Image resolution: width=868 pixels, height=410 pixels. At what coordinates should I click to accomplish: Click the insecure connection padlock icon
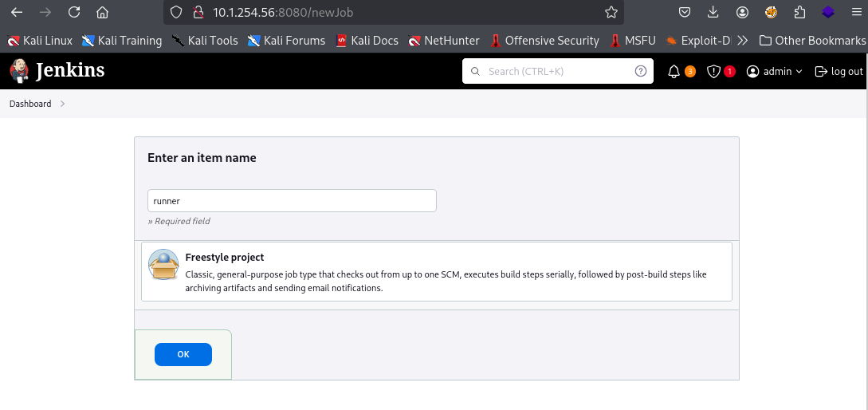197,12
